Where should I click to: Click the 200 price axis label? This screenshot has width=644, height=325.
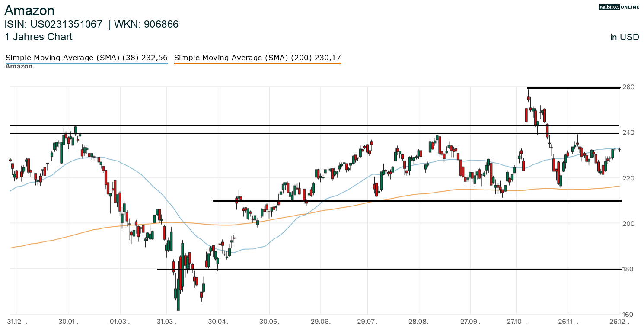tap(628, 224)
